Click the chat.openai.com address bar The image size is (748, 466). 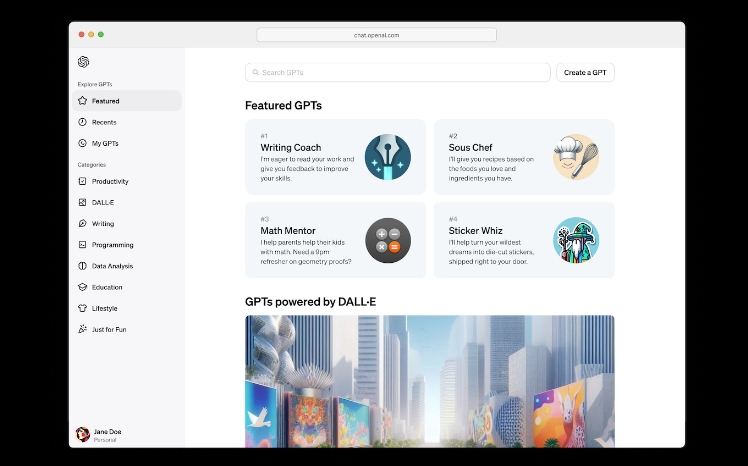click(x=376, y=35)
